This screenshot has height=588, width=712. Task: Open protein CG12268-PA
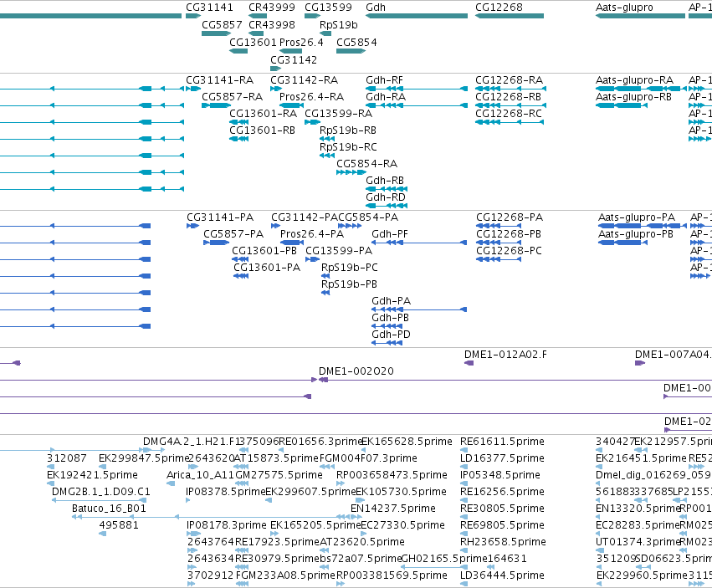(x=499, y=226)
